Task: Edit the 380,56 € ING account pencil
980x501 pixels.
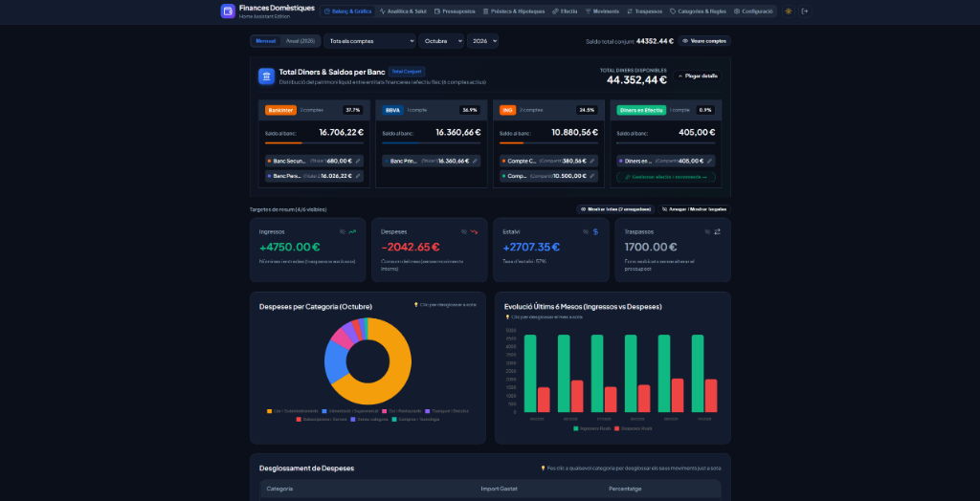Action: point(592,161)
